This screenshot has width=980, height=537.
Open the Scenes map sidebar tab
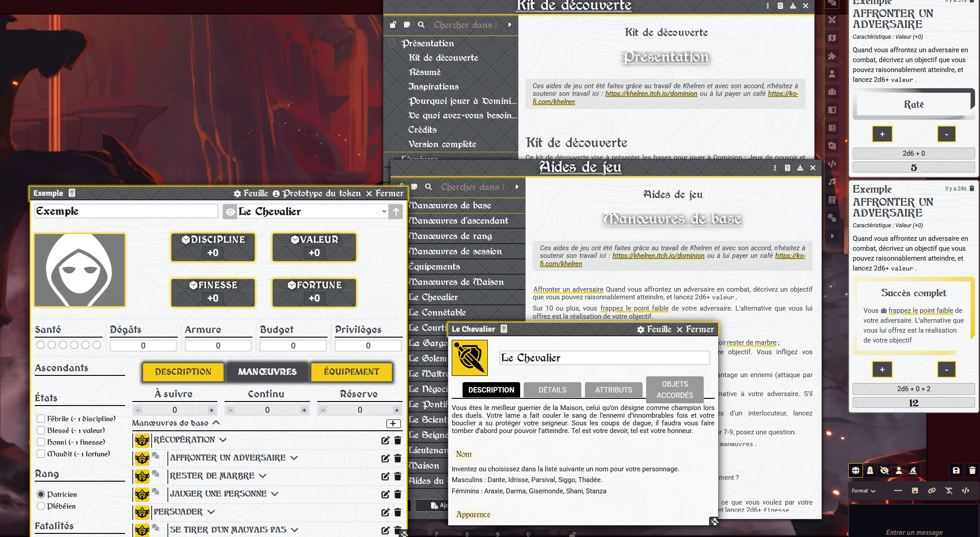[832, 38]
